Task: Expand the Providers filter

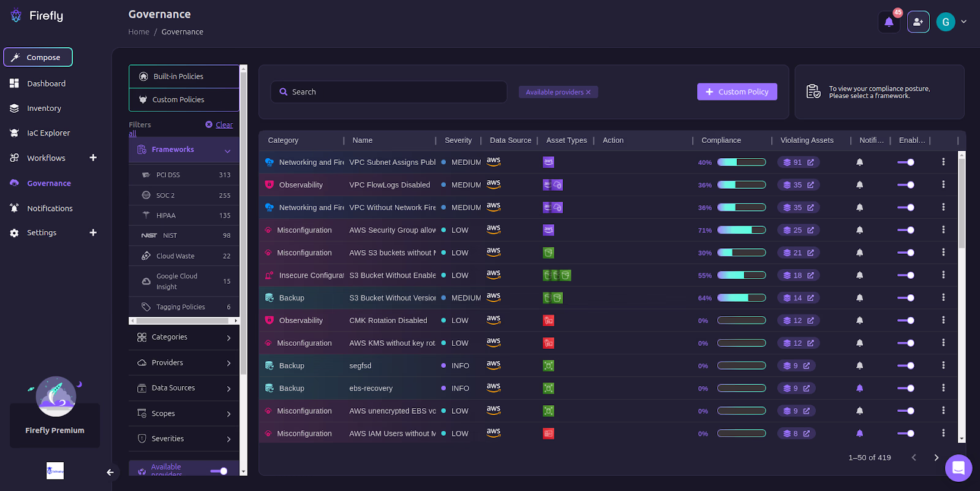Action: 184,363
